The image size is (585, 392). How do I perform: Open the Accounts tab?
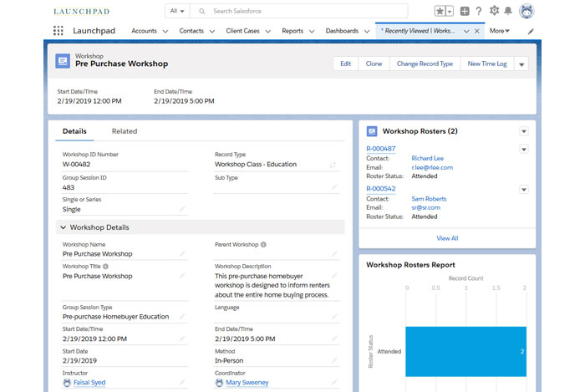point(144,31)
